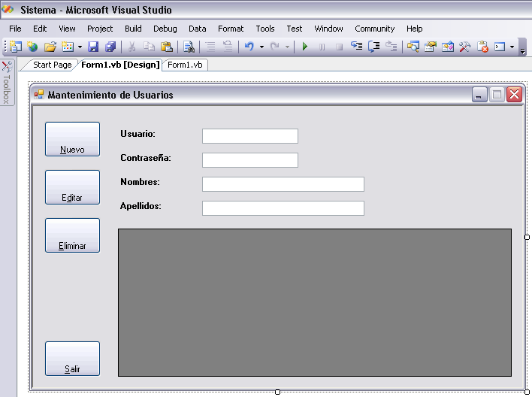Screen dimensions: 532x397
Task: Click the Find in Files binoculars icon
Action: [x=189, y=47]
